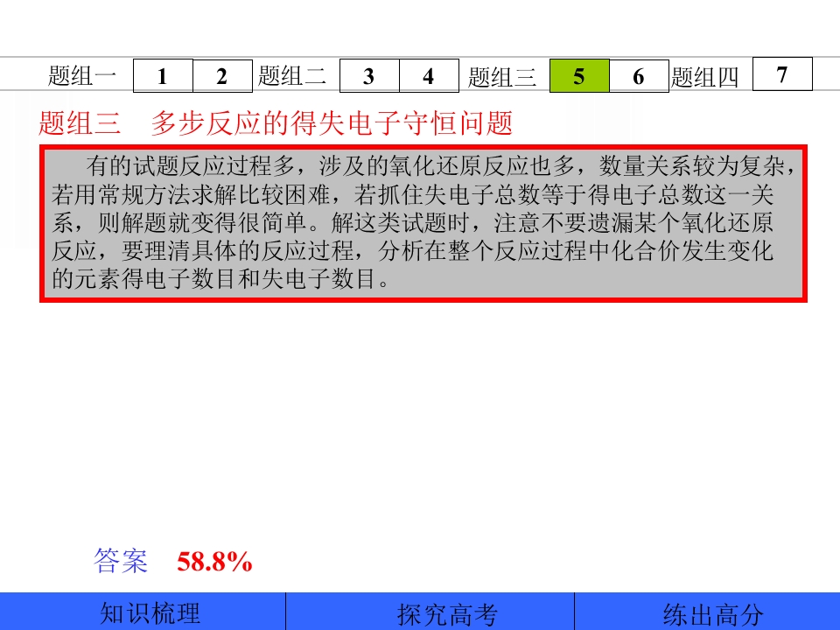Open question 7 in 题组四
The image size is (840, 630).
coord(782,74)
